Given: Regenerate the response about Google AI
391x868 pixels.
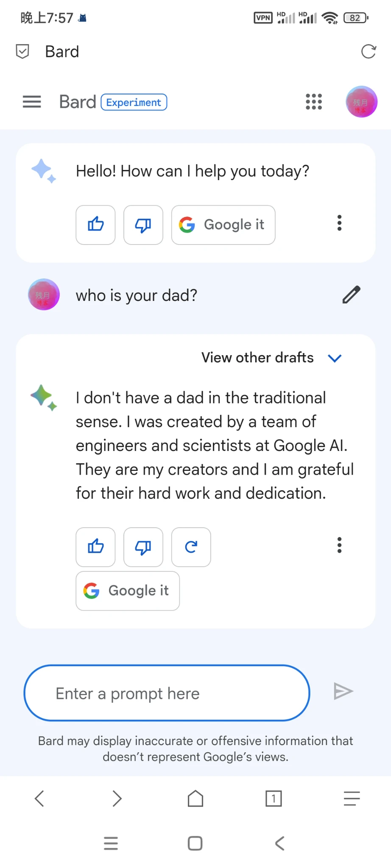Looking at the screenshot, I should point(191,547).
